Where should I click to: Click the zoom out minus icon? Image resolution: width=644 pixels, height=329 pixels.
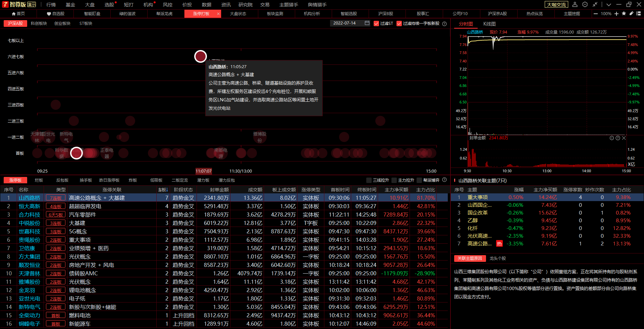[596, 14]
